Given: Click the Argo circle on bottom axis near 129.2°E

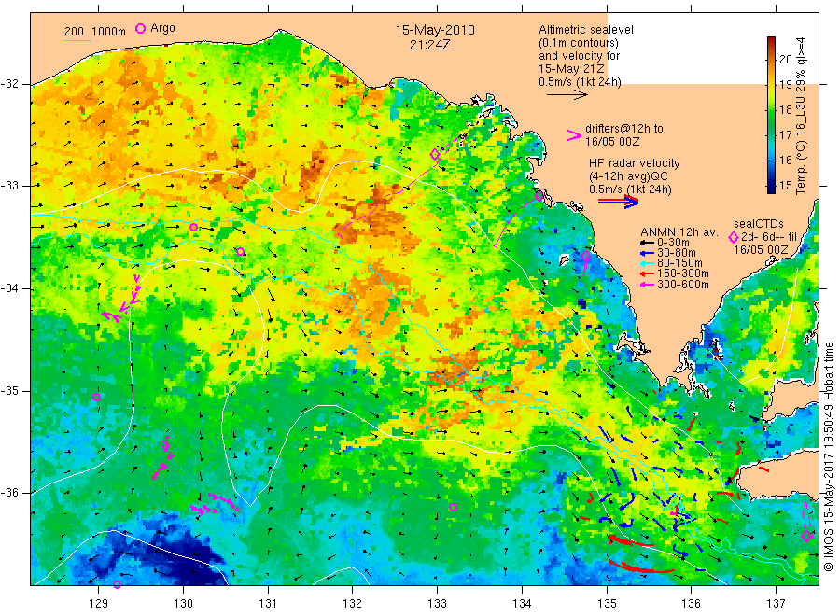Looking at the screenshot, I should pos(118,584).
